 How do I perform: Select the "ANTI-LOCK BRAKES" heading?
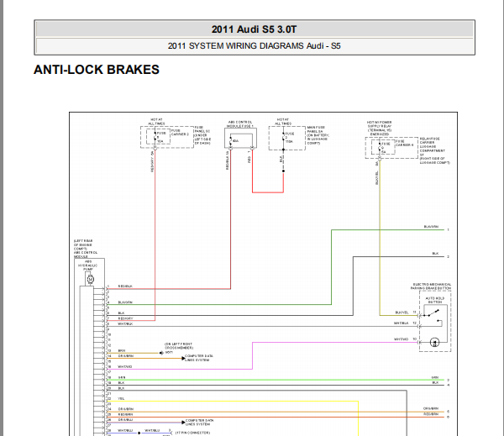click(97, 70)
